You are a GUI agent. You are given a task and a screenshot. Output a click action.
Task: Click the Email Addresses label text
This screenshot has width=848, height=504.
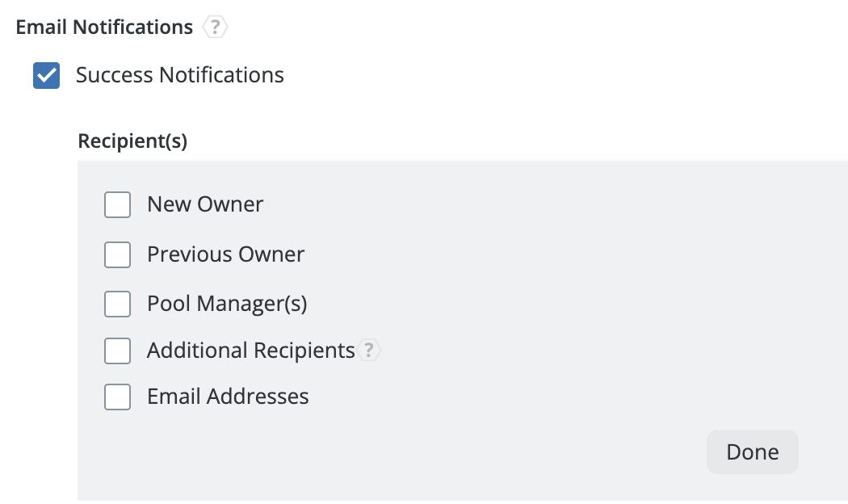228,397
